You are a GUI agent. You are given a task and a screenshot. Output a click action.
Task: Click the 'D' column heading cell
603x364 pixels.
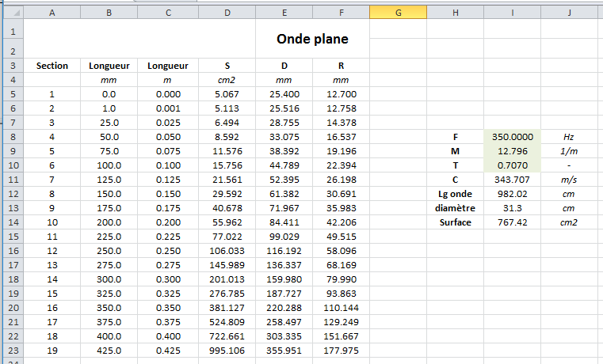point(284,66)
